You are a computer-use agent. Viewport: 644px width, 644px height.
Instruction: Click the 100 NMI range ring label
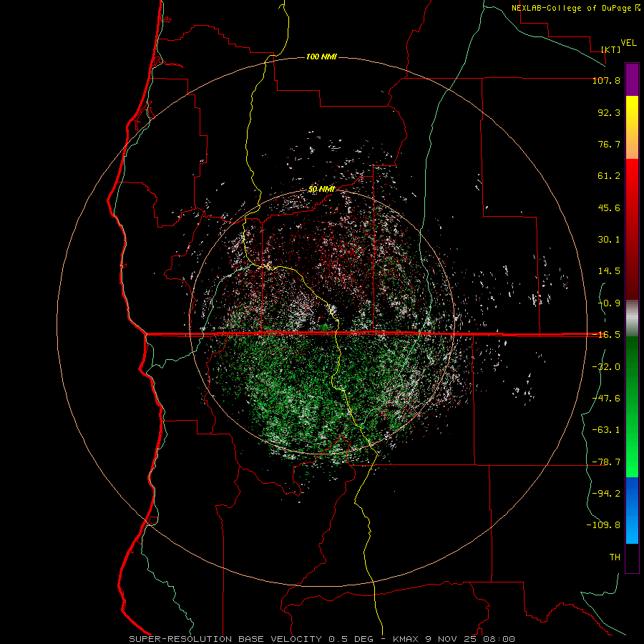pyautogui.click(x=321, y=57)
